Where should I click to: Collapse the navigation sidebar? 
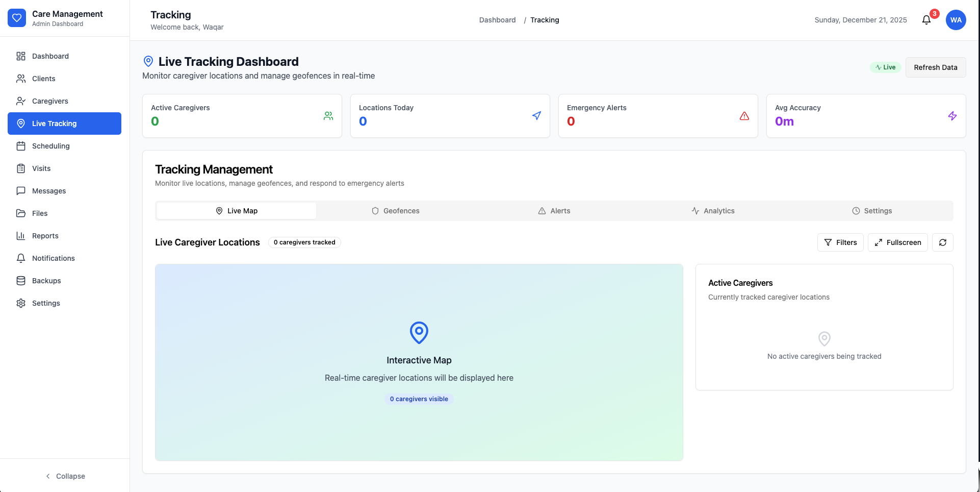[x=65, y=476]
